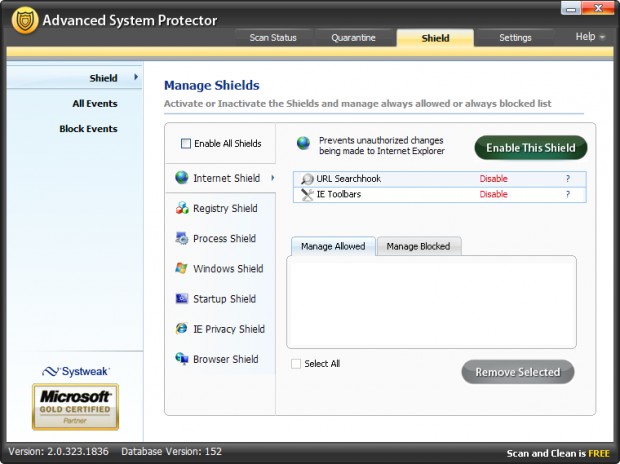Screen dimensions: 620x464
Task: Click the Manage Shields heading
Action: click(x=212, y=85)
